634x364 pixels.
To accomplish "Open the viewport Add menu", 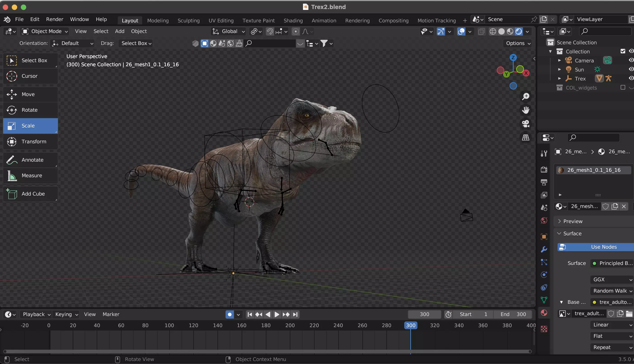I will click(120, 31).
